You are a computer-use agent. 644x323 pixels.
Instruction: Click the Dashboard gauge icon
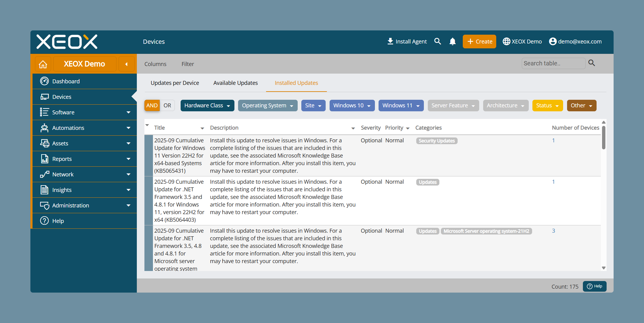pos(44,81)
